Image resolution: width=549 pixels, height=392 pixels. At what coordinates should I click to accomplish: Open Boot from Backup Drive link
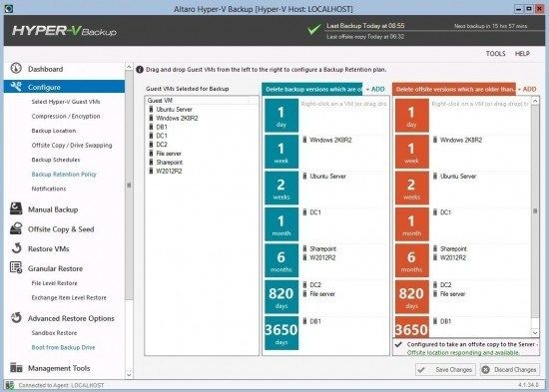coord(63,347)
